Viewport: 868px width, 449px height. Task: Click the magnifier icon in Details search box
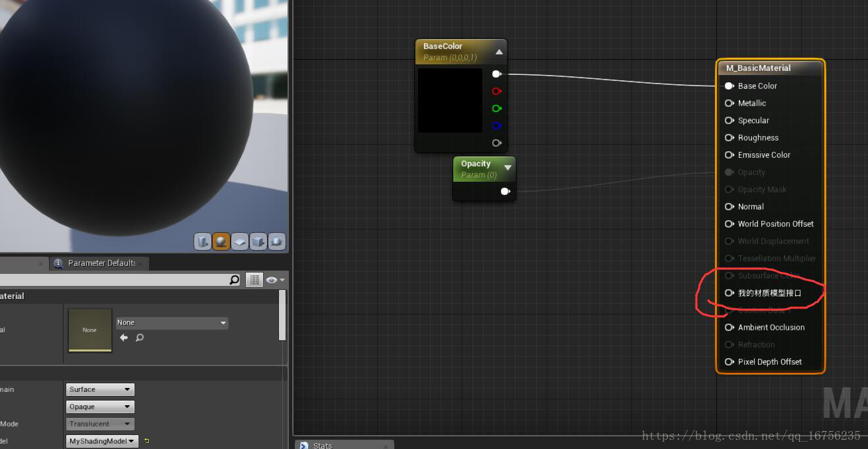234,280
